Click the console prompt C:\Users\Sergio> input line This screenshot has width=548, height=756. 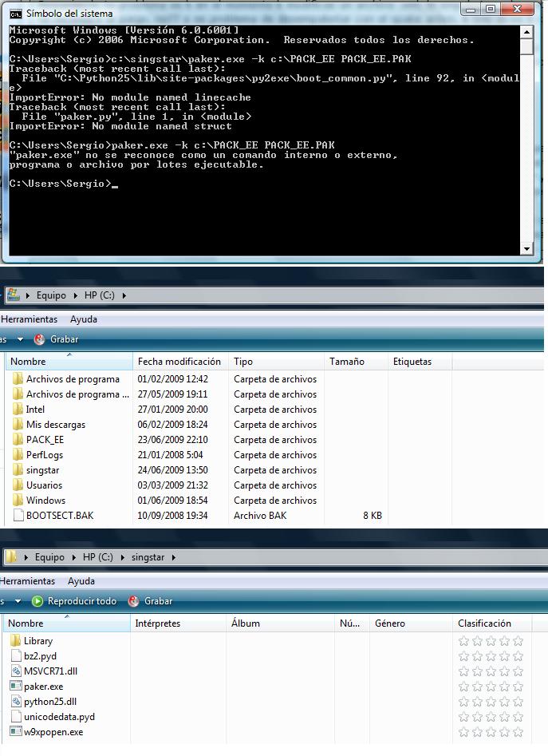coord(64,184)
